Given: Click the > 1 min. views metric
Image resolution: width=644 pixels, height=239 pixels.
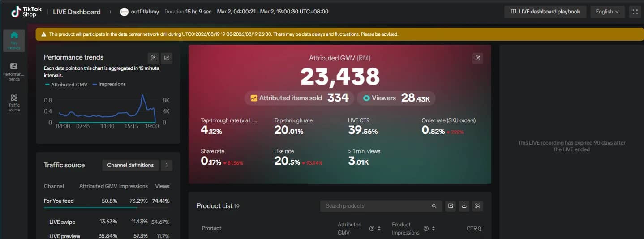Looking at the screenshot, I should coord(364,158).
